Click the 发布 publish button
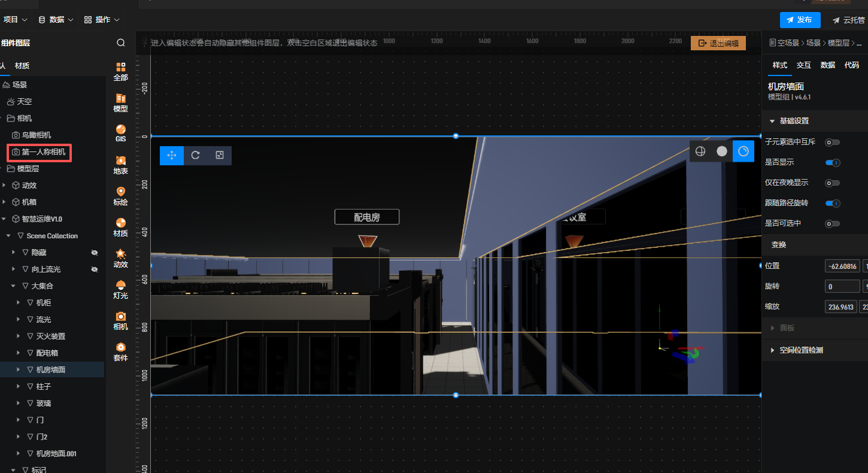868x473 pixels. coord(800,20)
